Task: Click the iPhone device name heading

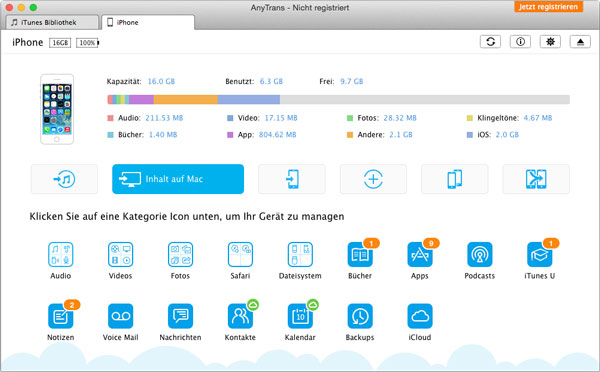Action: click(x=28, y=42)
